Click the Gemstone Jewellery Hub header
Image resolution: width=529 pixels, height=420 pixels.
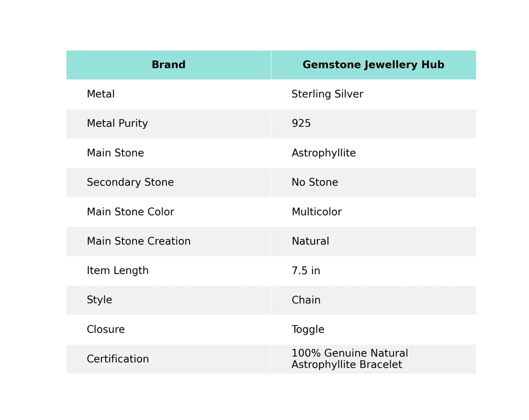373,65
